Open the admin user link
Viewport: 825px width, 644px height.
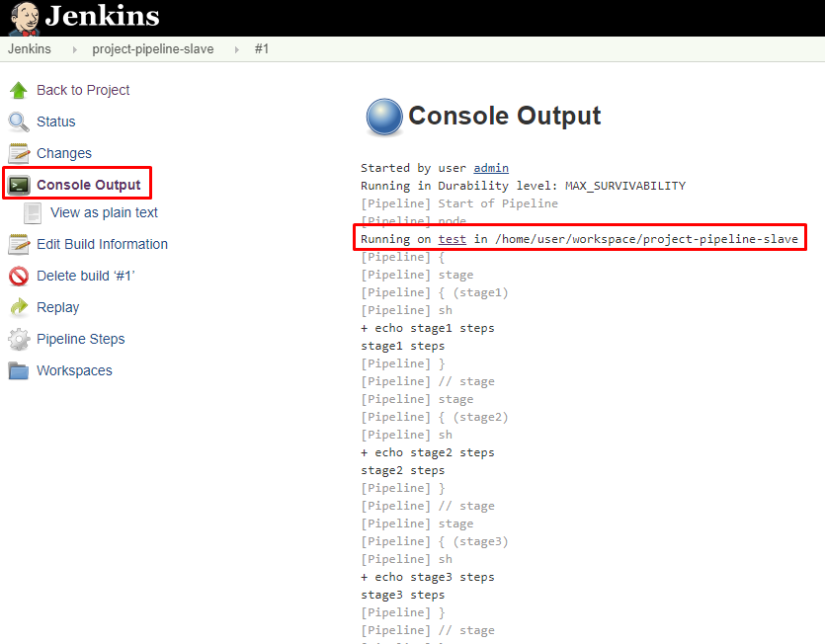[491, 168]
